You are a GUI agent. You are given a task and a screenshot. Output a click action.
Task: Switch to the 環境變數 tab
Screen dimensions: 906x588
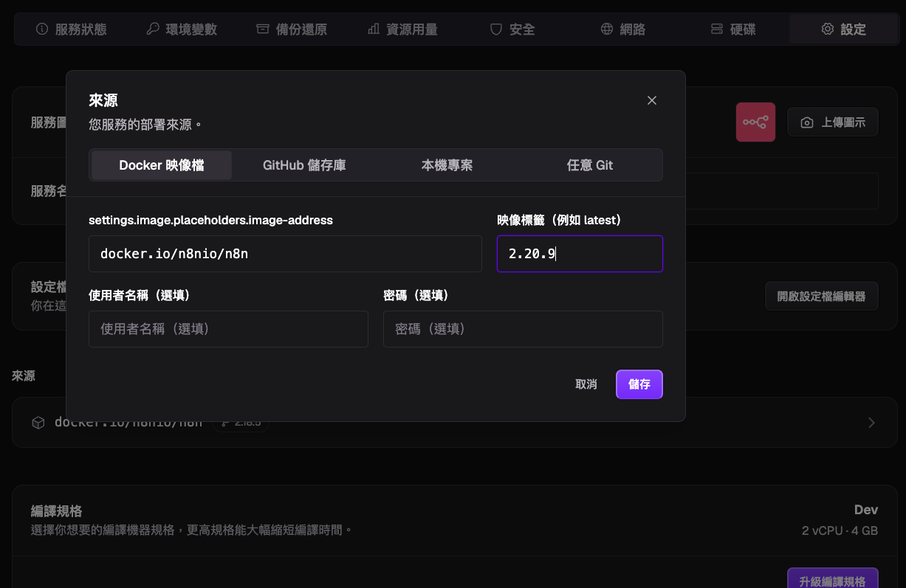click(182, 30)
